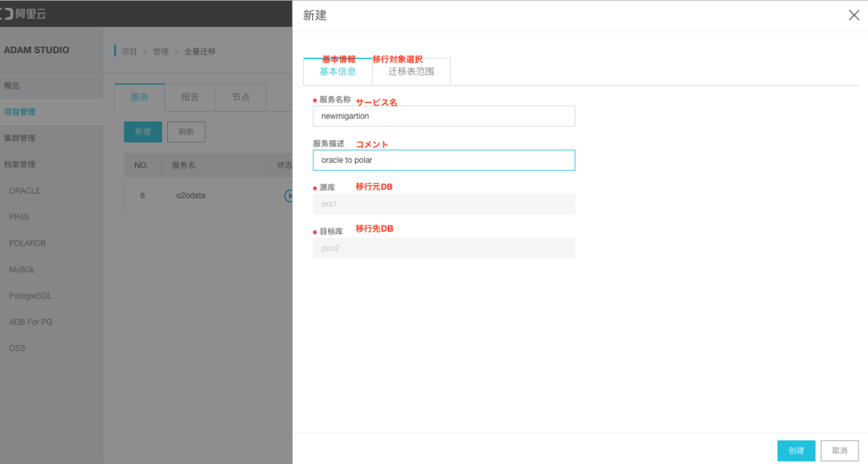Click the 新建 button in background list
Viewport: 868px width, 464px height.
tap(143, 132)
